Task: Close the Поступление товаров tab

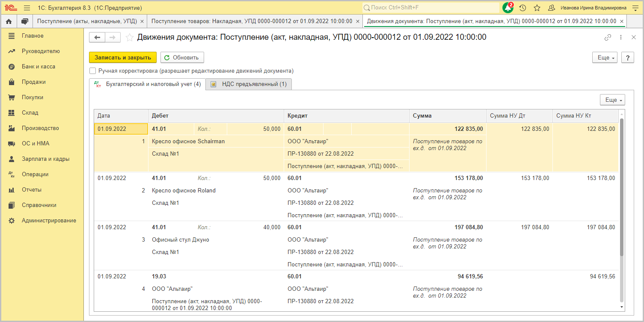Action: (358, 21)
